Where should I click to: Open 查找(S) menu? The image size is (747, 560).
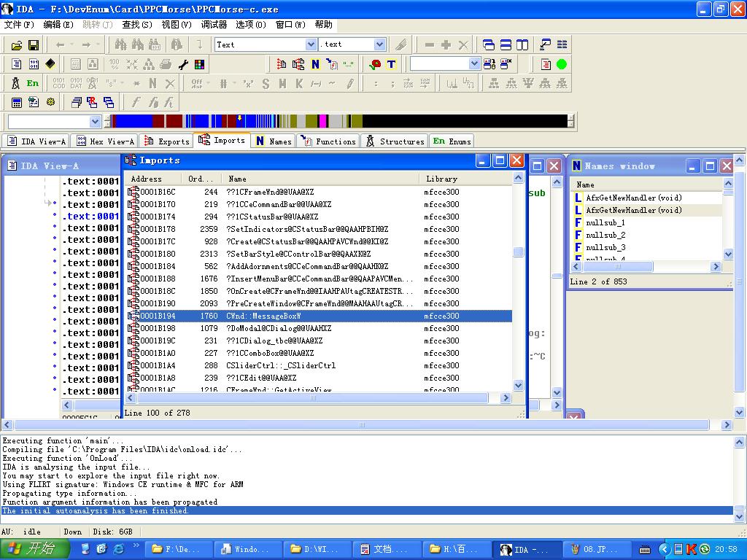(136, 25)
